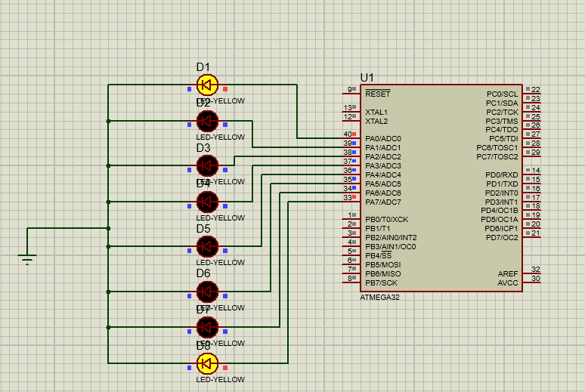Image resolution: width=585 pixels, height=392 pixels.
Task: Click pin number 32 next to AREF
Action: point(536,270)
